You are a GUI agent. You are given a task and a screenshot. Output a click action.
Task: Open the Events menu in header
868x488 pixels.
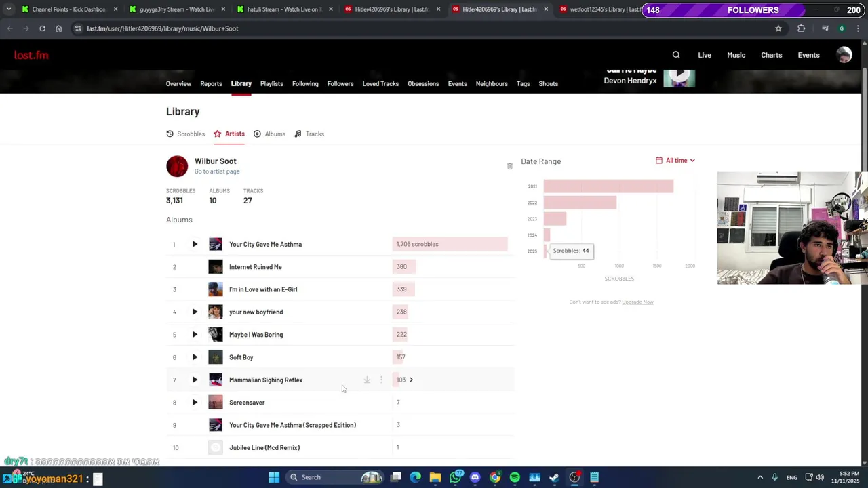point(808,55)
